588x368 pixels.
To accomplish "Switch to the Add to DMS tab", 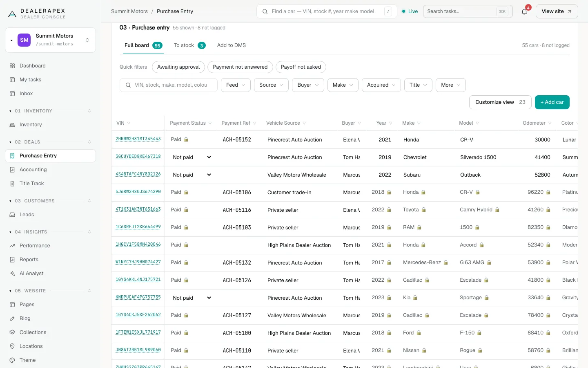I will tap(232, 45).
